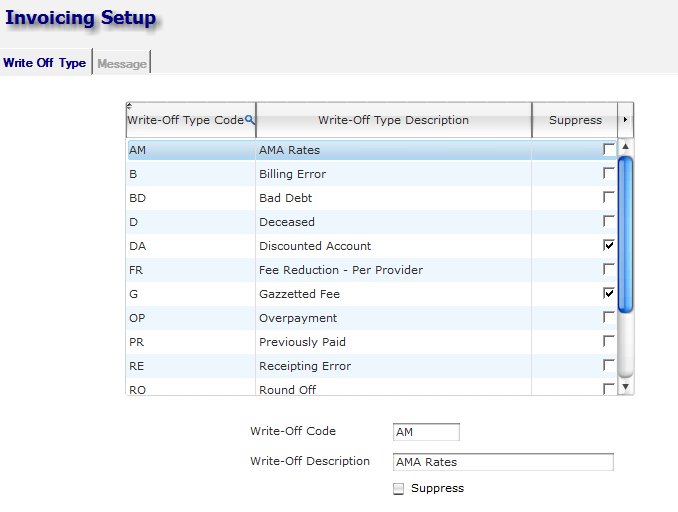Tick Suppress checkbox for Fee Reduction - Per Provider
This screenshot has height=512, width=678.
pos(609,269)
